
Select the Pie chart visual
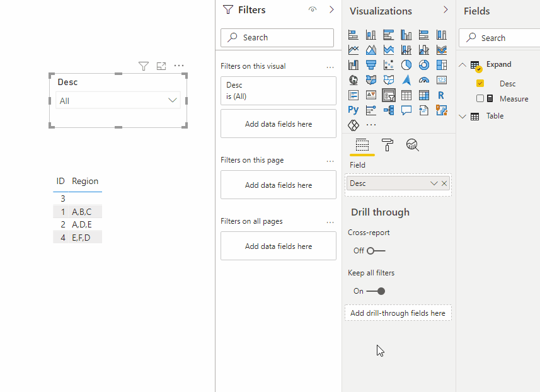(406, 65)
